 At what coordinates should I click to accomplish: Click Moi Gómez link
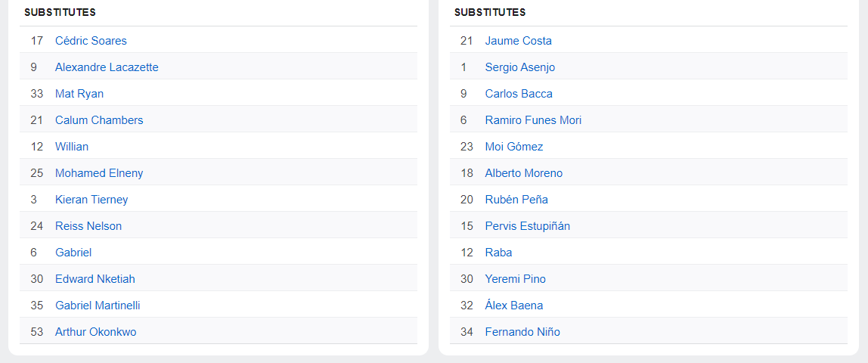click(514, 147)
